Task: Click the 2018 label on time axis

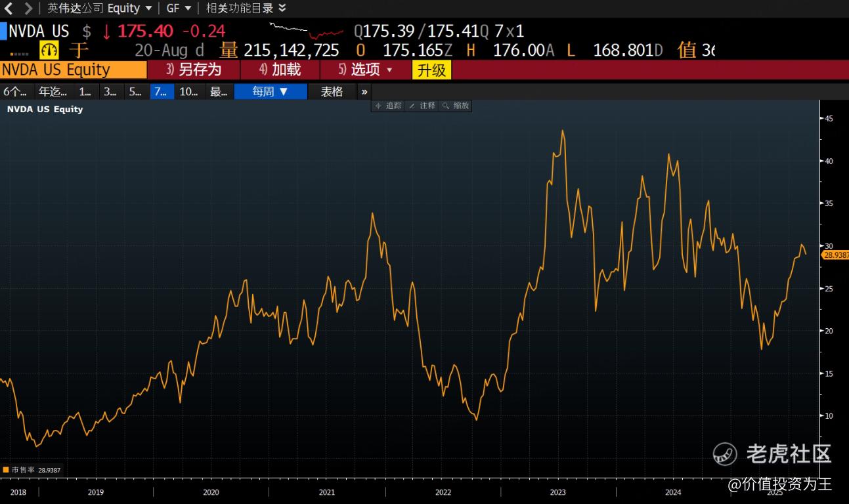Action: [x=18, y=492]
